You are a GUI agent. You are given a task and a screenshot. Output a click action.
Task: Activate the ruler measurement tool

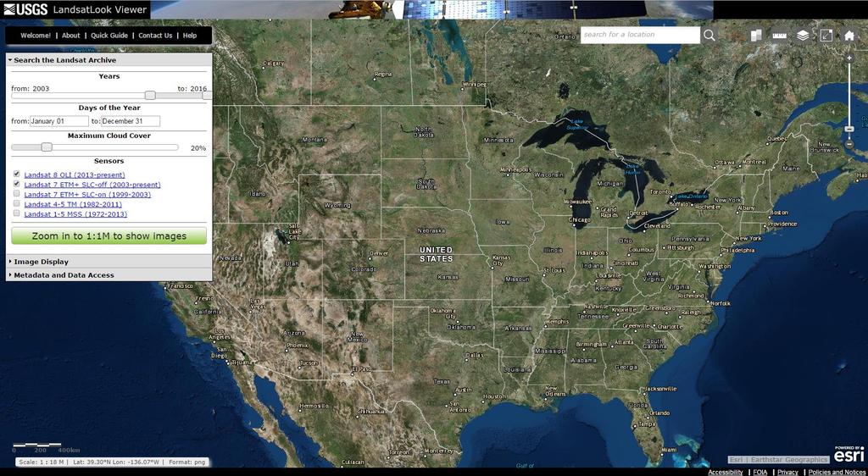tap(780, 36)
